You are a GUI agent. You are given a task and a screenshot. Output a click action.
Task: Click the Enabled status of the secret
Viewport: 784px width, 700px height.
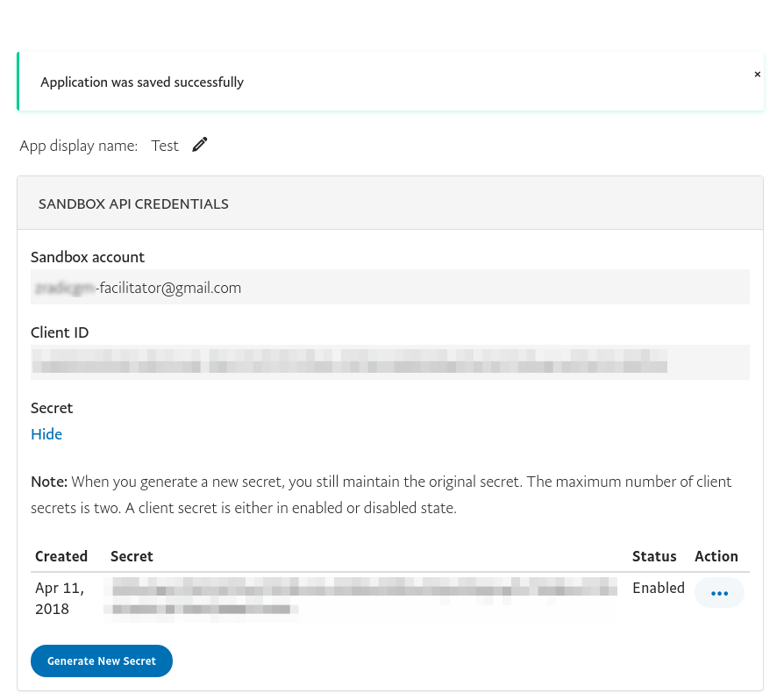(x=659, y=588)
